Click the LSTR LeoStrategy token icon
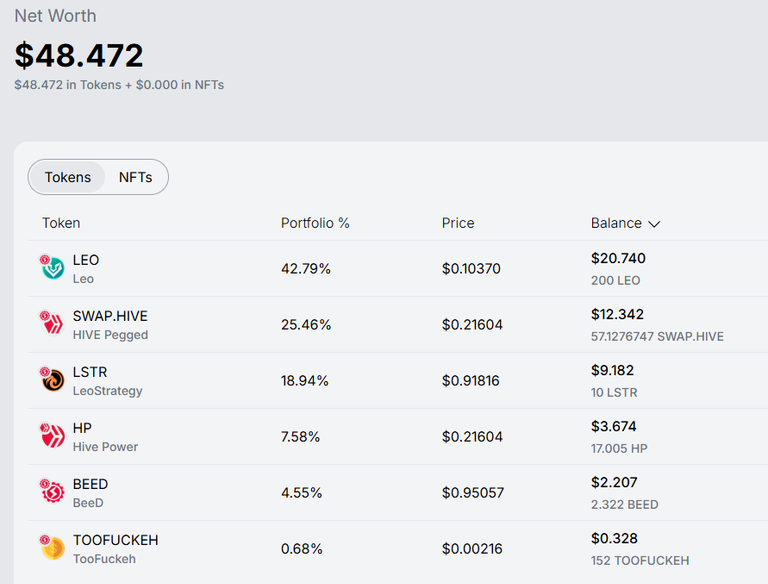Viewport: 768px width, 584px height. click(52, 379)
